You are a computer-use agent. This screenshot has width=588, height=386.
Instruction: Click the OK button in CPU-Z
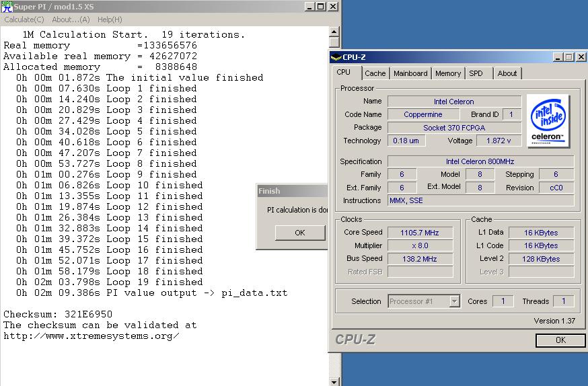tap(560, 340)
